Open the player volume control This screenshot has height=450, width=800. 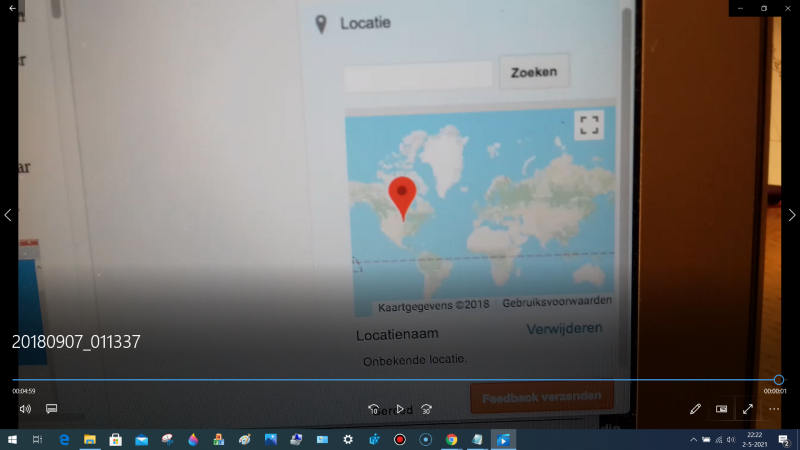click(25, 409)
